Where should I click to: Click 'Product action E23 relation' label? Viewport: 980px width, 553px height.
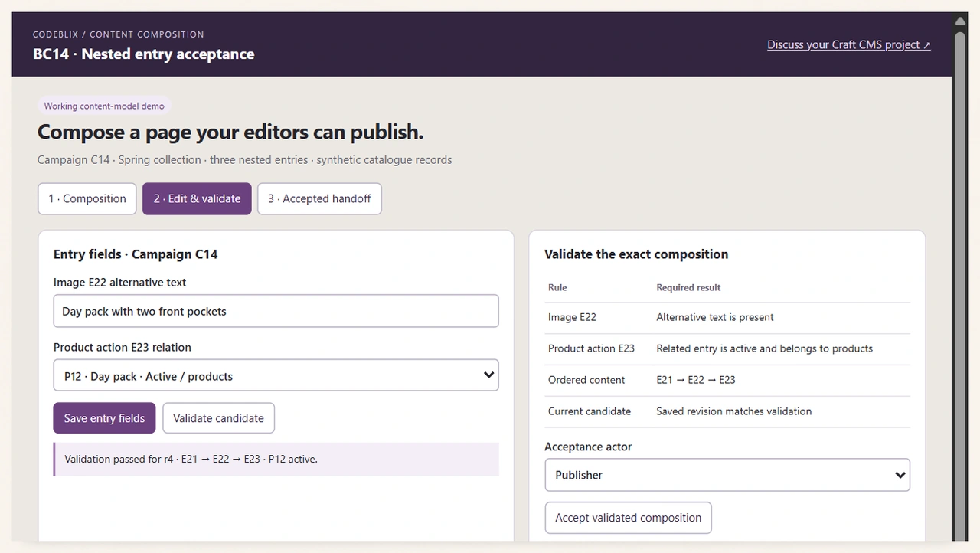point(122,347)
